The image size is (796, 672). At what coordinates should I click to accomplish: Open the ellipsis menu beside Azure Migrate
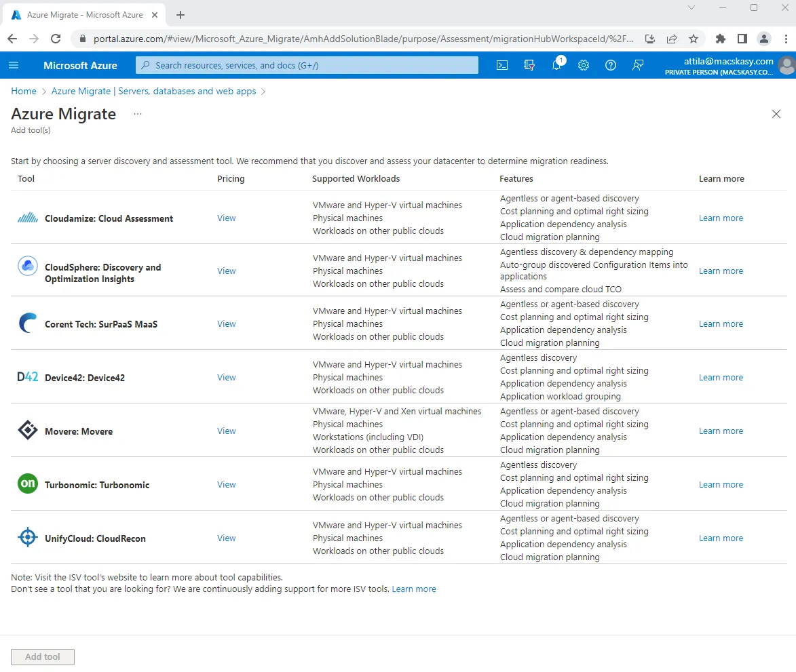click(x=138, y=114)
